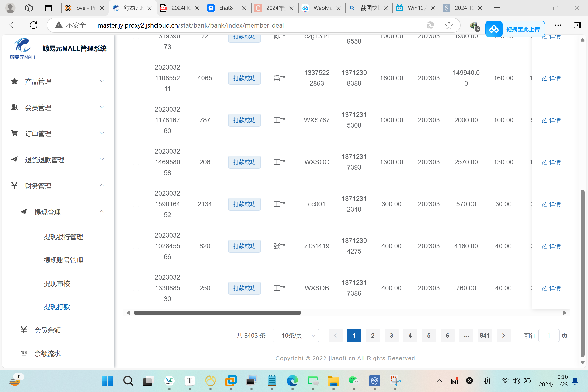Viewport: 588px width, 392px height.
Task: Open Edge sidebar toggle icon
Action: [577, 25]
